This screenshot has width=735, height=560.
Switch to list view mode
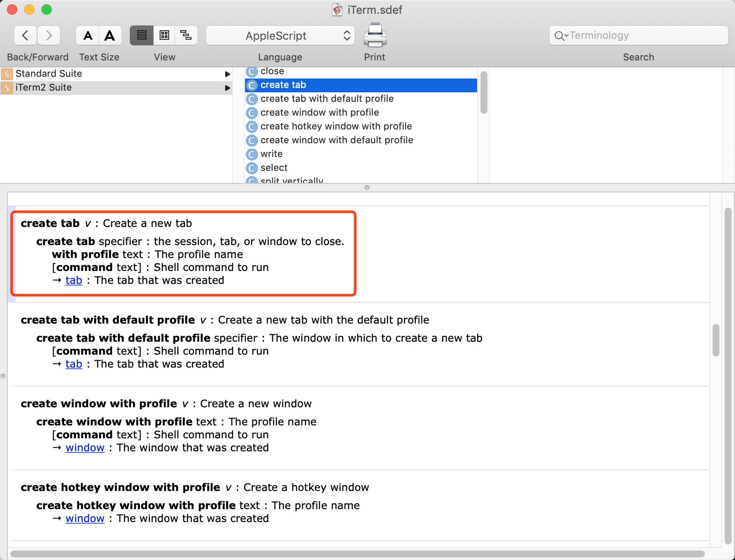tap(141, 35)
